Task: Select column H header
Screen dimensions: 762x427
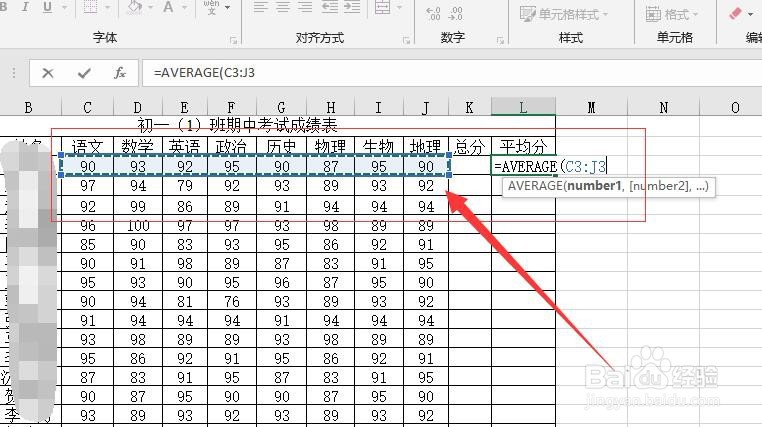Action: coord(331,107)
